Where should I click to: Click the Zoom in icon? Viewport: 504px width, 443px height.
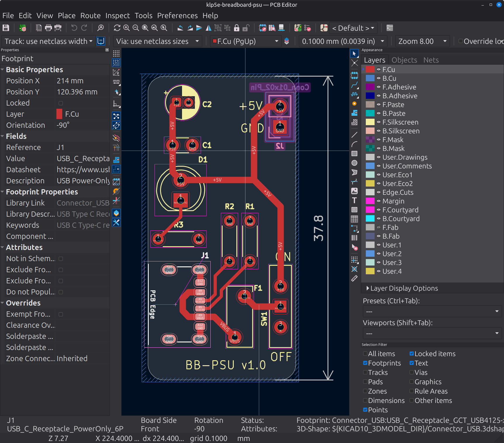pyautogui.click(x=127, y=28)
